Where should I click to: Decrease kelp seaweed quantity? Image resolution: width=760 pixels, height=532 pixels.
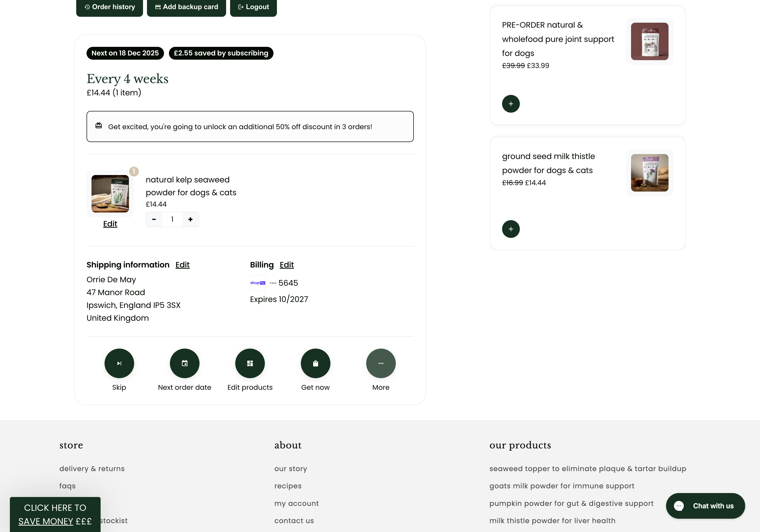[154, 219]
